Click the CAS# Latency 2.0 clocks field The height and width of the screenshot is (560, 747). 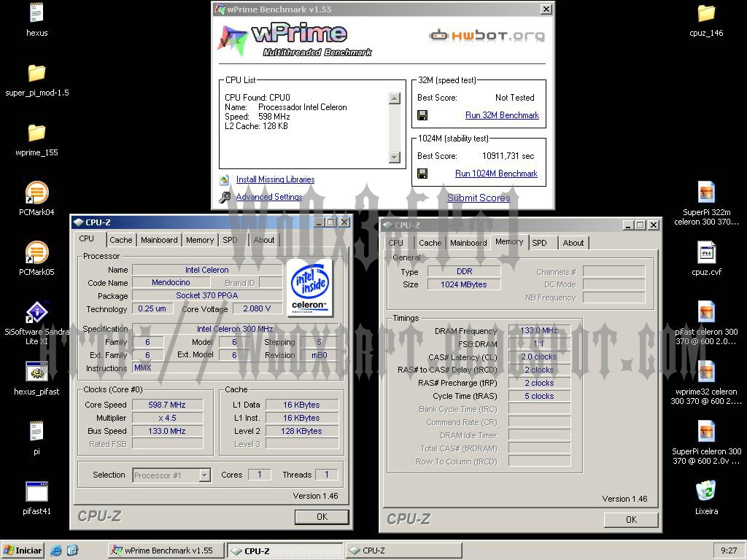pyautogui.click(x=539, y=357)
